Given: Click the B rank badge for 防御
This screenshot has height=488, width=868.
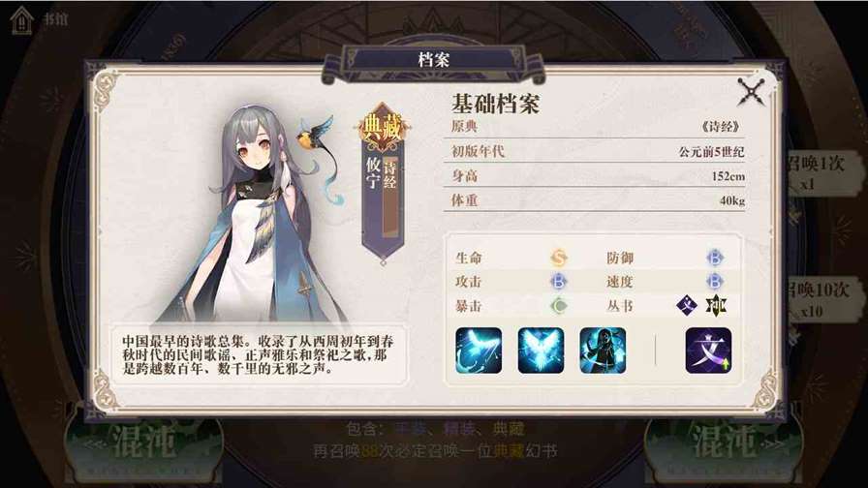Looking at the screenshot, I should (x=715, y=258).
